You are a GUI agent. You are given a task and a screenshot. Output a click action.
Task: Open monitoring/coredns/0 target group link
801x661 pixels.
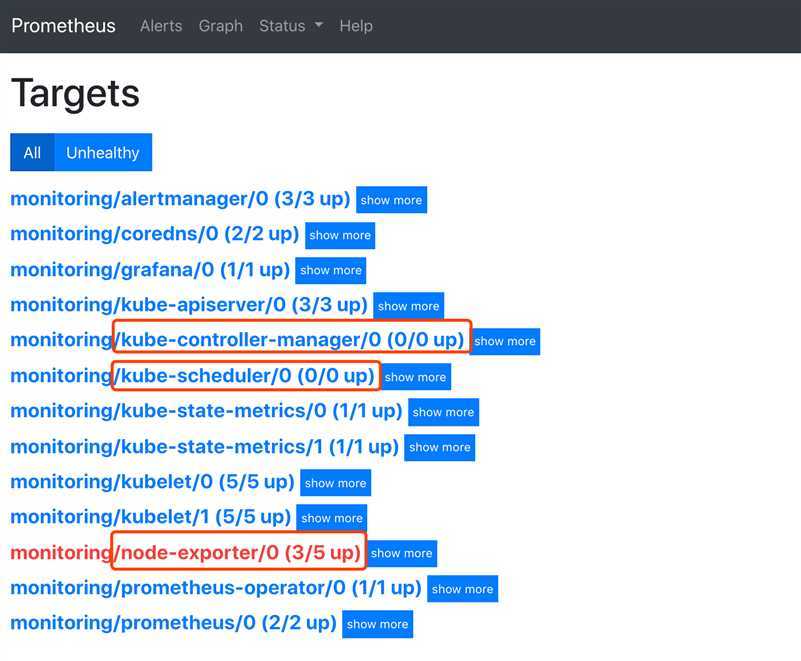click(154, 234)
